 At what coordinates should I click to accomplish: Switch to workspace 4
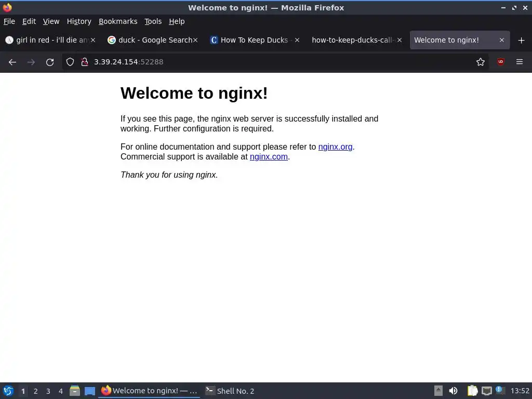tap(61, 391)
